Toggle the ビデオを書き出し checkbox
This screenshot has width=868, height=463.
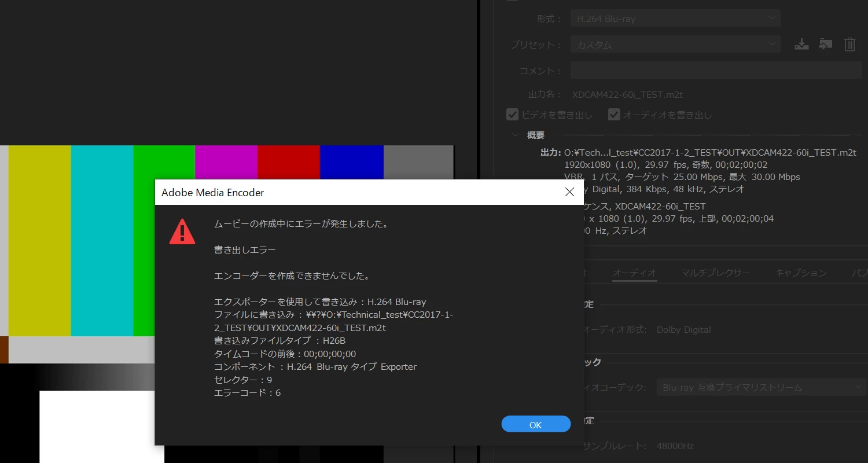tap(512, 115)
